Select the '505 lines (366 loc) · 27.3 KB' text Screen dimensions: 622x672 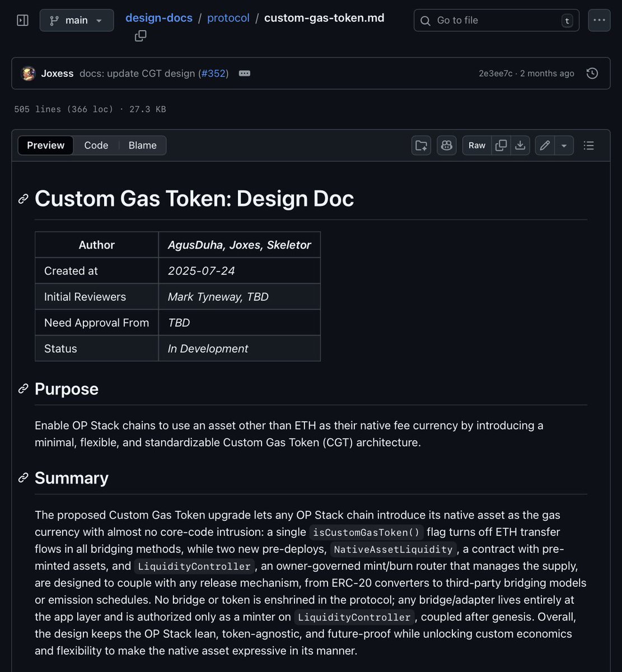coord(90,109)
